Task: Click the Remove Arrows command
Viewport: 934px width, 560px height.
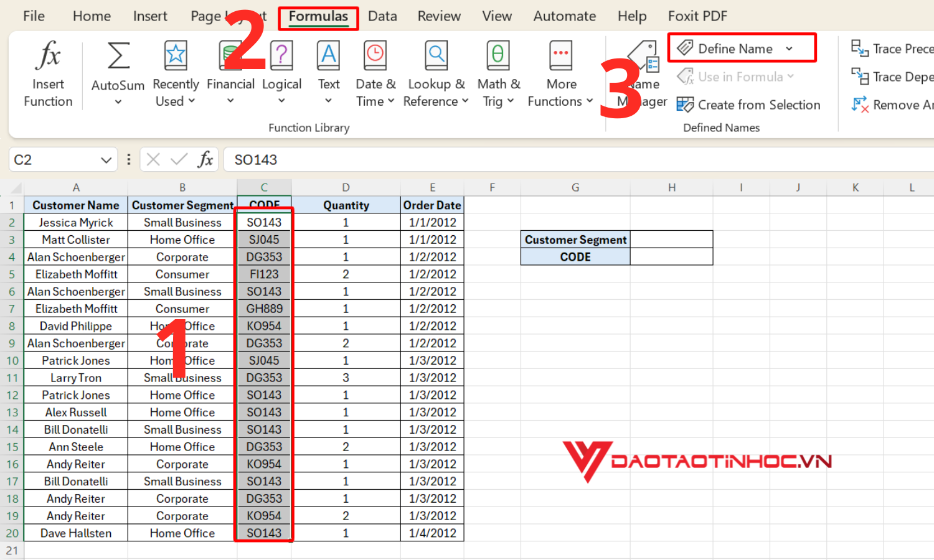Action: coord(892,105)
